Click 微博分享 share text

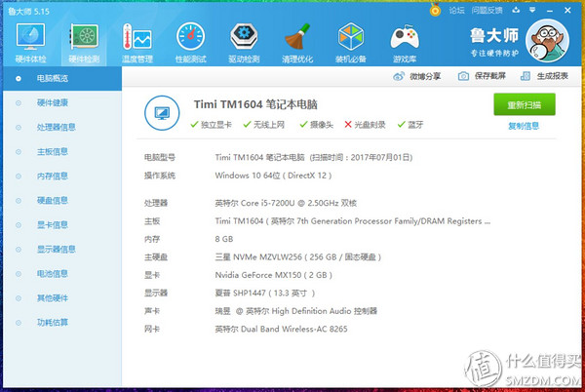pos(425,76)
